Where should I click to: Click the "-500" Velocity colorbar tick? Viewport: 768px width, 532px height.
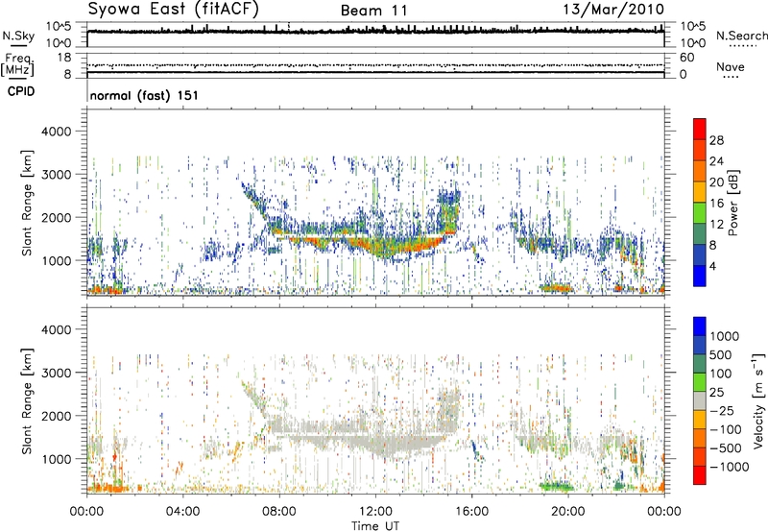[726, 448]
